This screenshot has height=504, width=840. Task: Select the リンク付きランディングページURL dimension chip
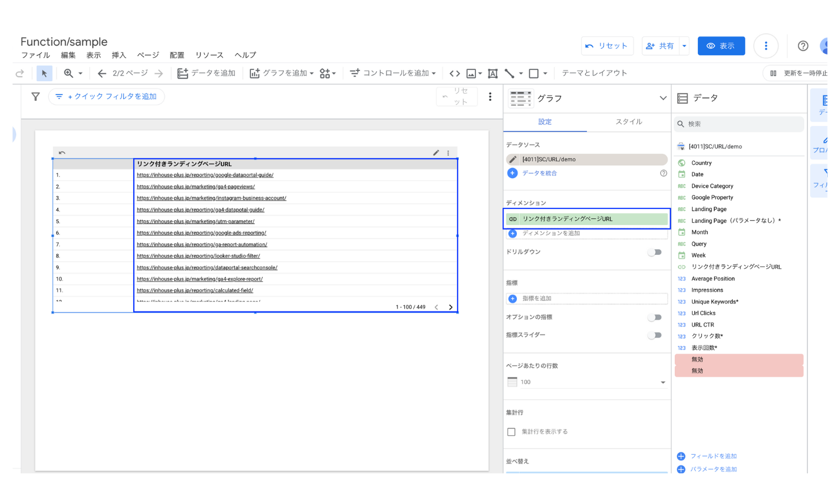tap(587, 219)
